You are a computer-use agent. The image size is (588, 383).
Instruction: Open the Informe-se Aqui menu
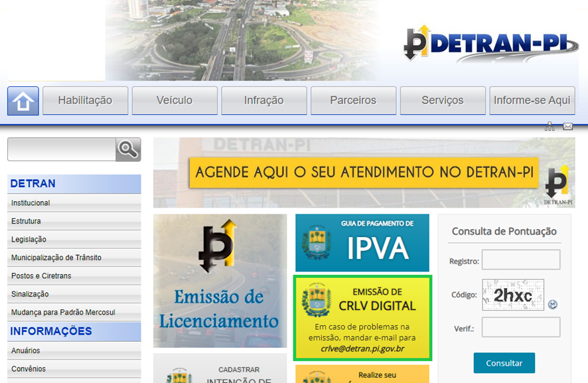coord(532,100)
